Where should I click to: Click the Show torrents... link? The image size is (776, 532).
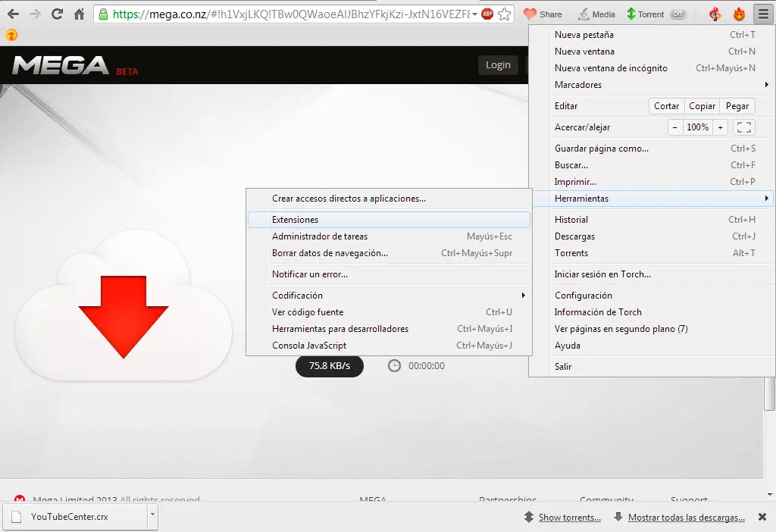tap(570, 517)
